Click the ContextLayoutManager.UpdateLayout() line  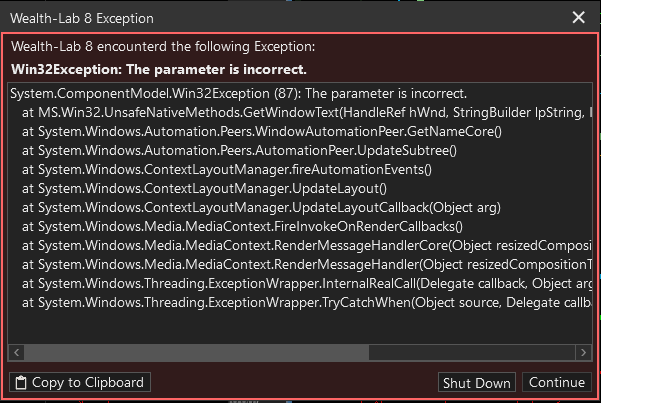pos(205,189)
